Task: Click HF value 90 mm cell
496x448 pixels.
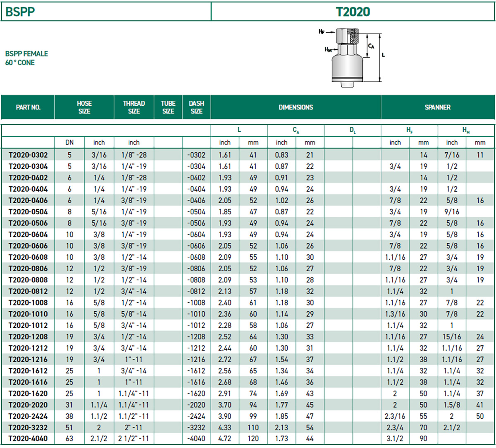Action: tap(424, 439)
